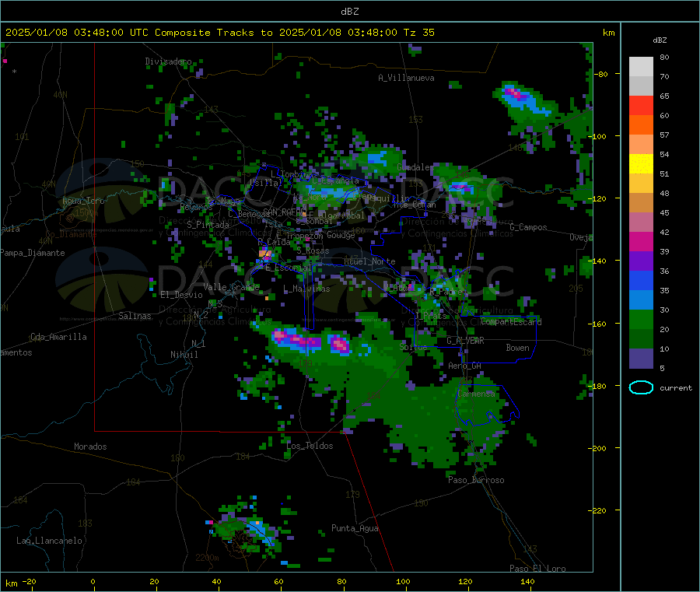Click the 'Salinas' map label
This screenshot has width=700, height=592.
point(135,316)
